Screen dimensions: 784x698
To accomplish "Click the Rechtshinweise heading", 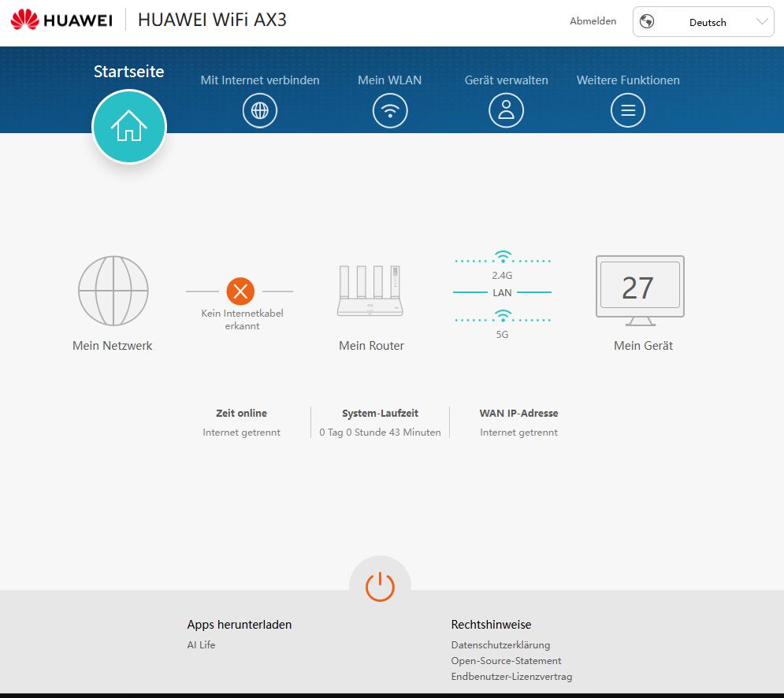I will tap(491, 625).
